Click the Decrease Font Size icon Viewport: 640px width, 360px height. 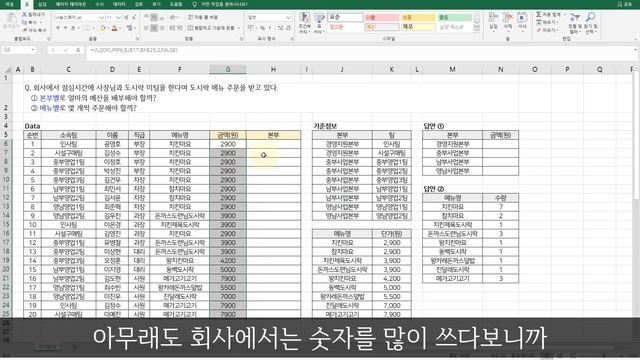tap(134, 18)
